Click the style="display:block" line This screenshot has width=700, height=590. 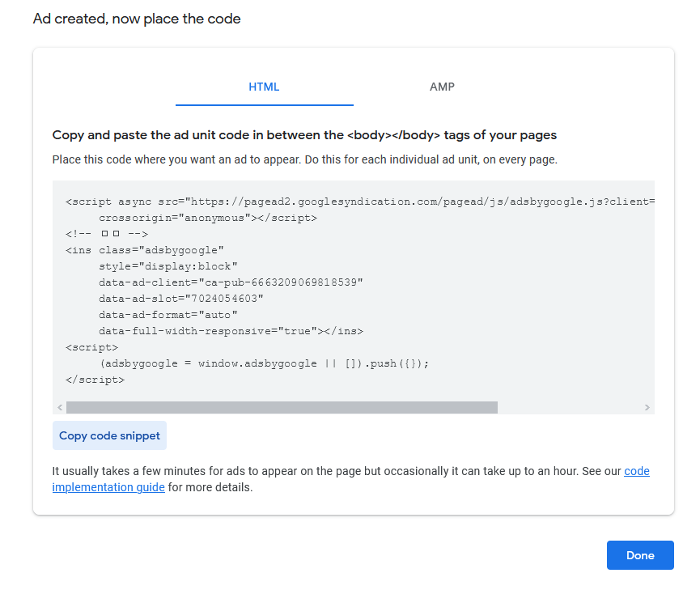click(x=168, y=266)
